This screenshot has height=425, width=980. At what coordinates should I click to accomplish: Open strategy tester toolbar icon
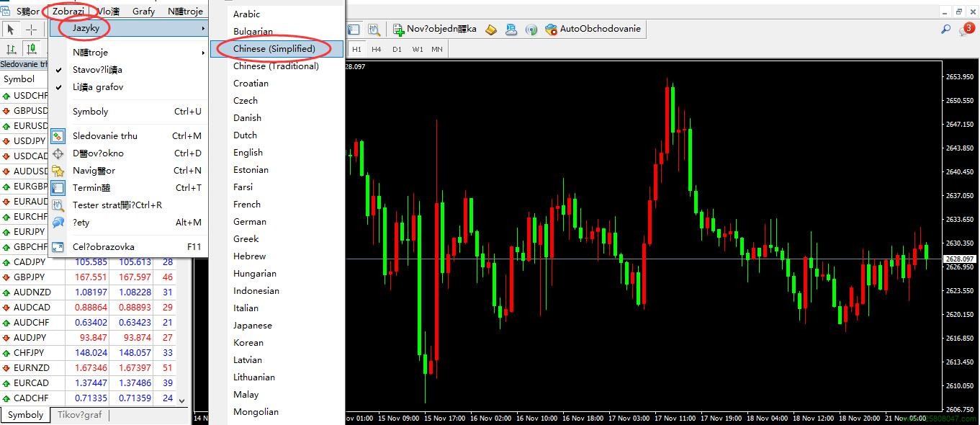(x=374, y=30)
